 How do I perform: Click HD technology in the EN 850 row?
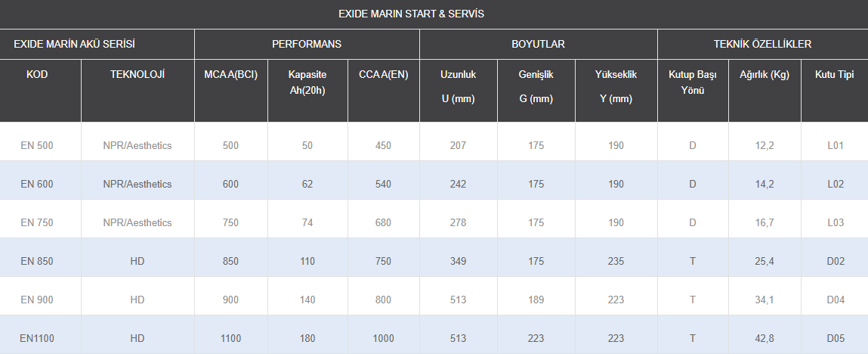pos(137,261)
